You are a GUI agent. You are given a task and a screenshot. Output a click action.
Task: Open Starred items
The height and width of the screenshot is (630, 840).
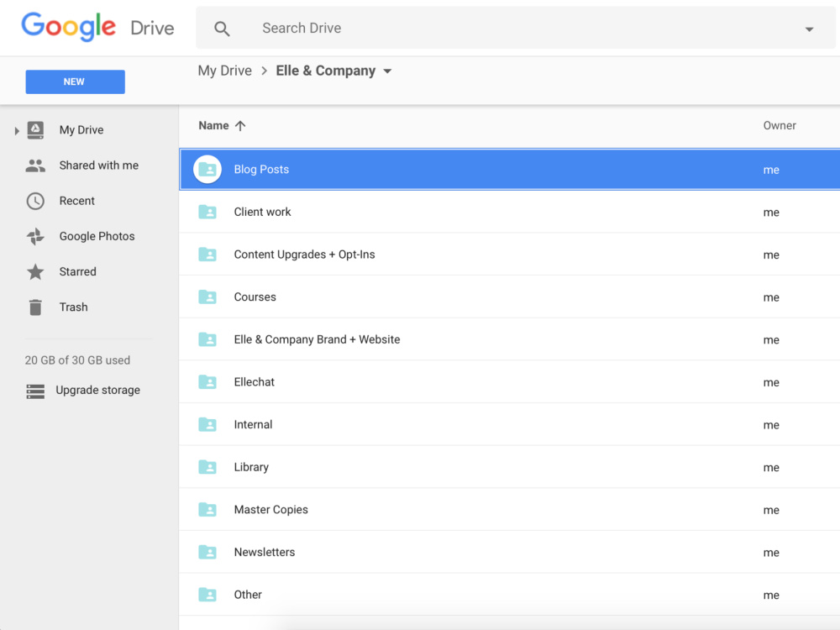point(77,271)
